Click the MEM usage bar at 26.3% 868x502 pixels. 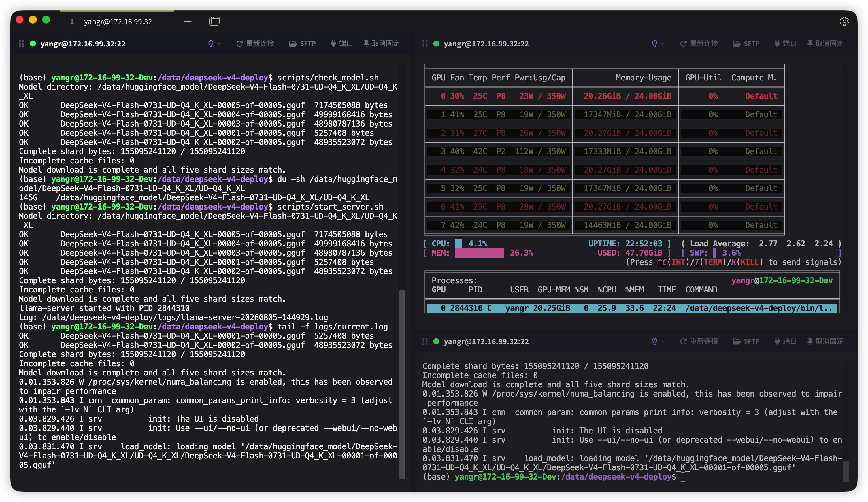click(x=479, y=253)
